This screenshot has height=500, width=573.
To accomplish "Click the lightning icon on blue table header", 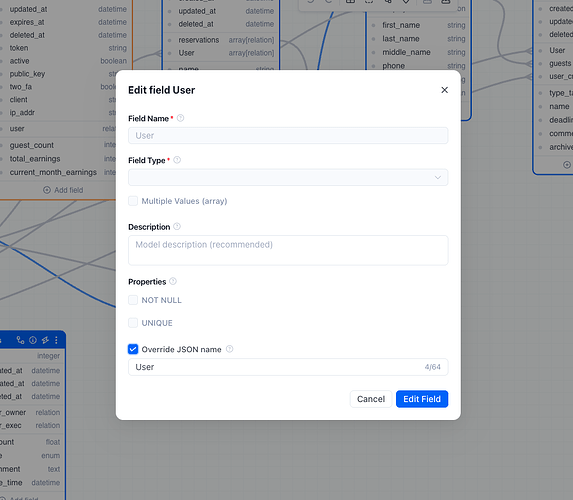I will tap(45, 340).
